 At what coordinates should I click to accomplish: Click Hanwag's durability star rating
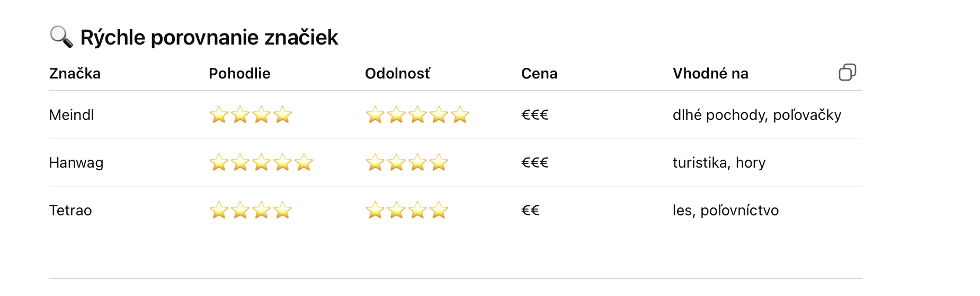pos(407,162)
